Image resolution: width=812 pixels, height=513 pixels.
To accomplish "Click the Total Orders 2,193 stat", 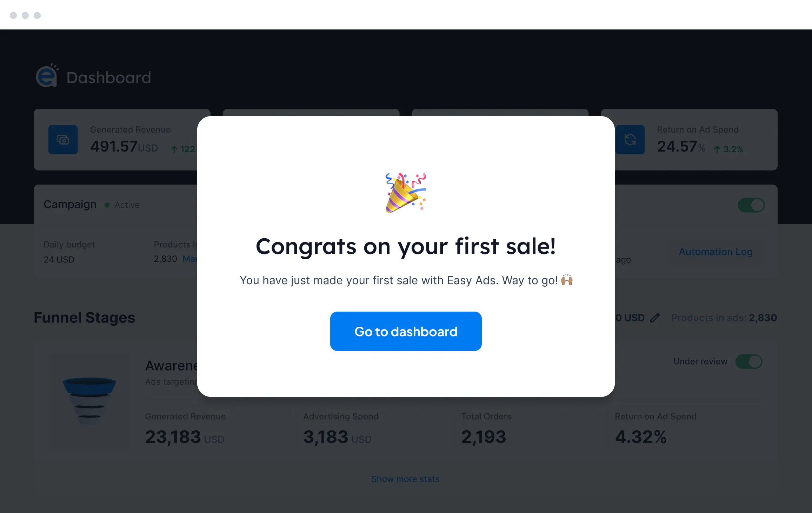I will click(x=484, y=437).
